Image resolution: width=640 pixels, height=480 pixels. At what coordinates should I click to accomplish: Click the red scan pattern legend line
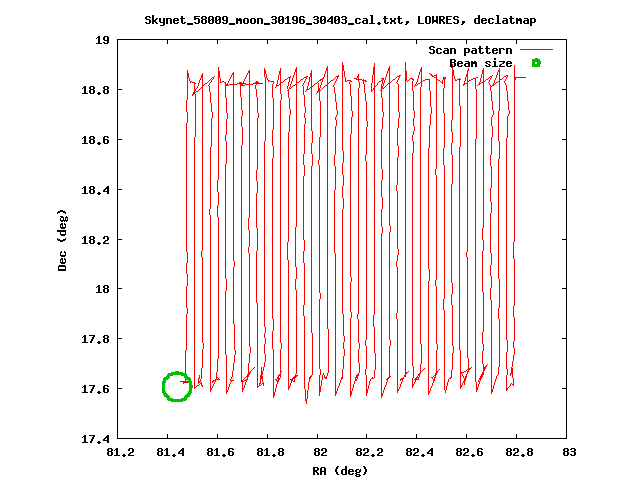(x=536, y=50)
